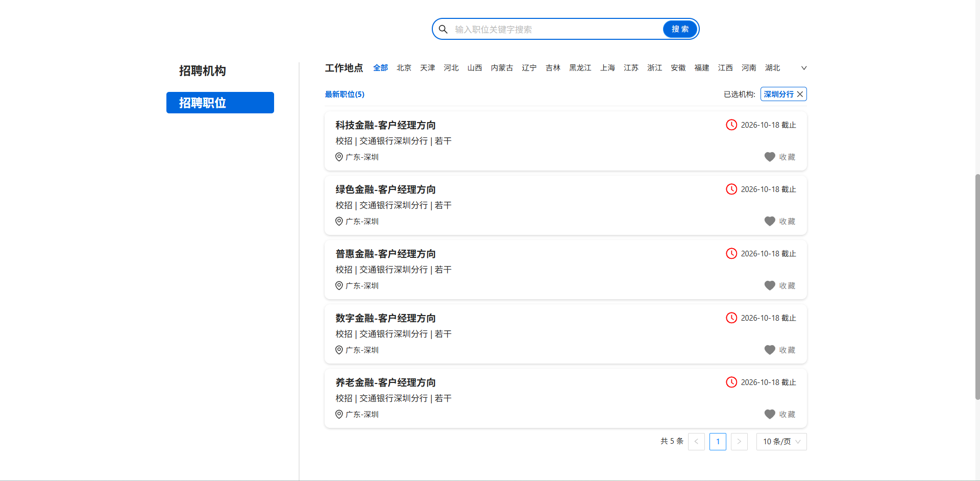Open the 普惠金融-客户经理方向 job posting
The height and width of the screenshot is (481, 980).
tap(385, 254)
